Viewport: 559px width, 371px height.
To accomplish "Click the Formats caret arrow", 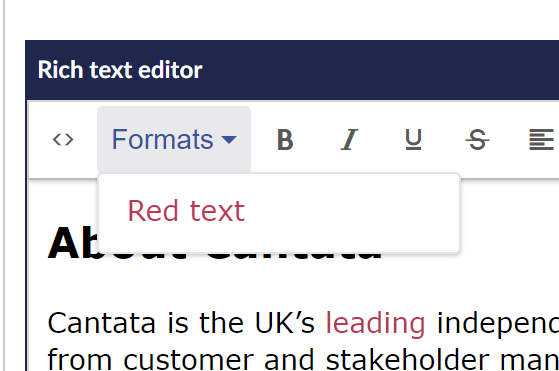I will [229, 139].
